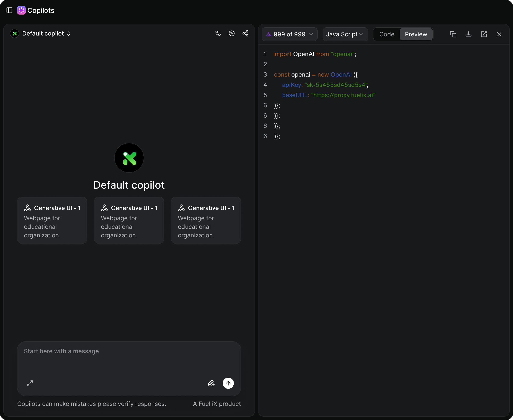
Task: Click the large Default copilot avatar
Action: 129,158
